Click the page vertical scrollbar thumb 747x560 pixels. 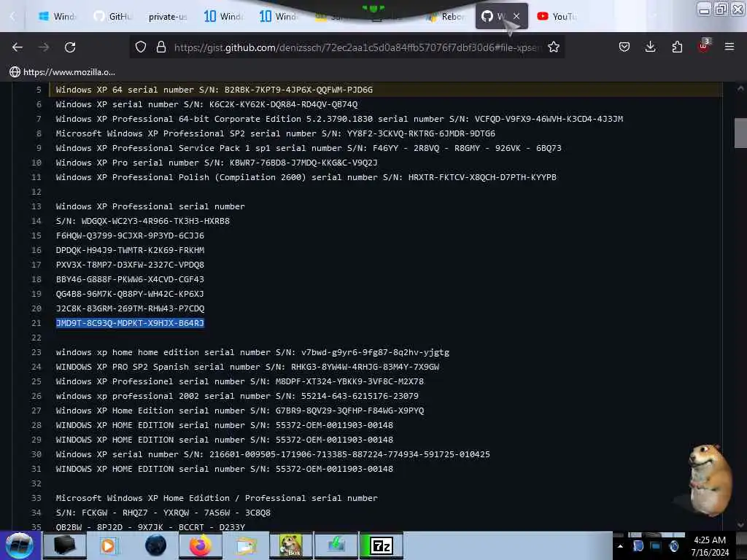(x=740, y=133)
